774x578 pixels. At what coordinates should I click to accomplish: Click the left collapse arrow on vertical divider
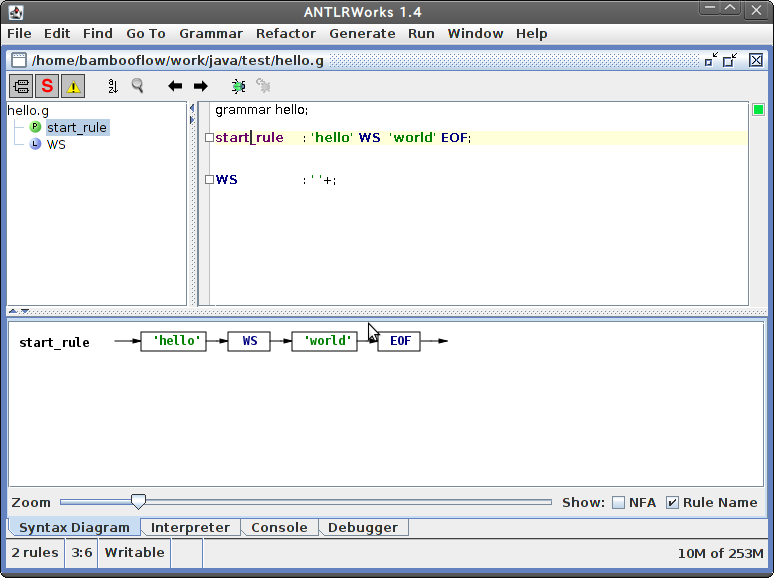pyautogui.click(x=192, y=109)
